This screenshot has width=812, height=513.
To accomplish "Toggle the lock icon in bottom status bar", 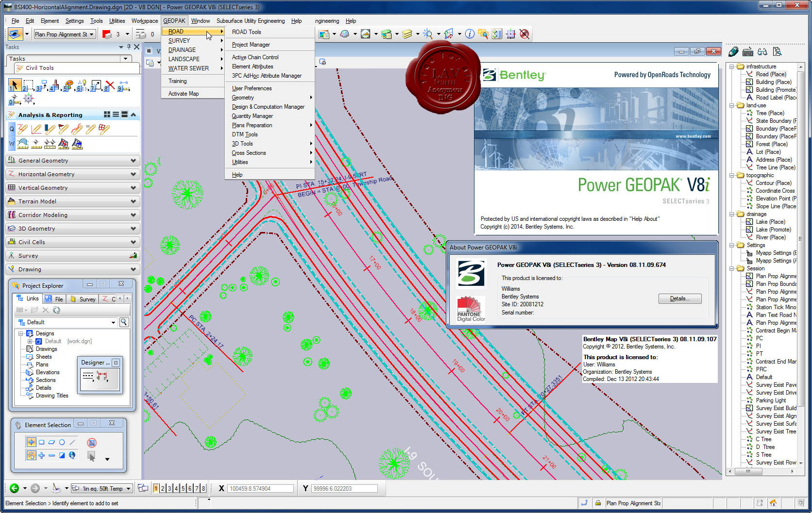I will tap(598, 503).
